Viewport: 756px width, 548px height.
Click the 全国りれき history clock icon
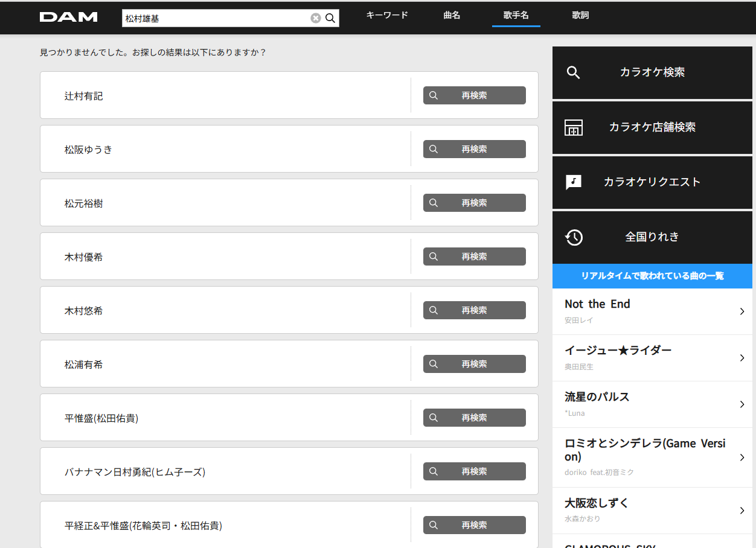coord(574,237)
